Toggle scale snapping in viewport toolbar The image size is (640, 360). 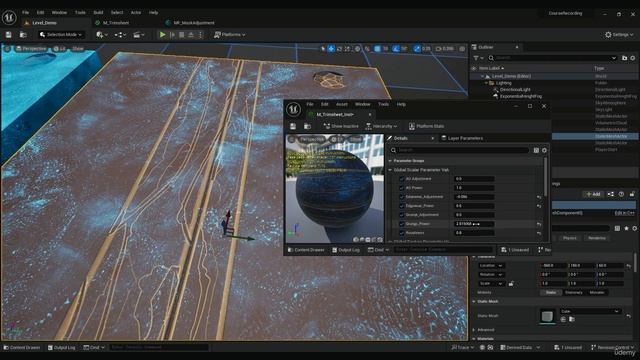(417, 49)
